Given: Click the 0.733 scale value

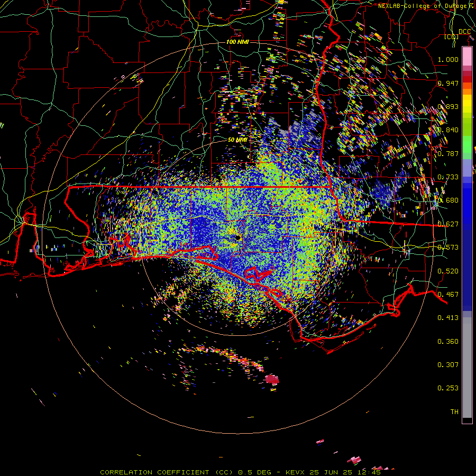Looking at the screenshot, I should 448,177.
